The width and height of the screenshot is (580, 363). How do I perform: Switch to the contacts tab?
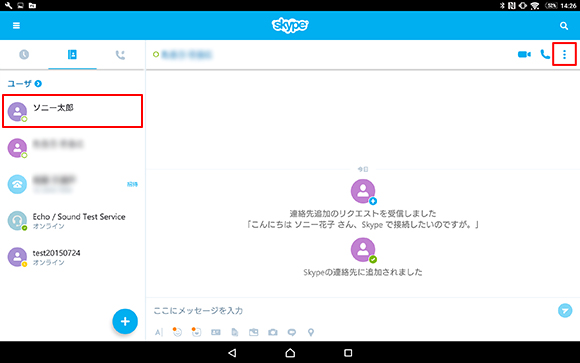[72, 55]
